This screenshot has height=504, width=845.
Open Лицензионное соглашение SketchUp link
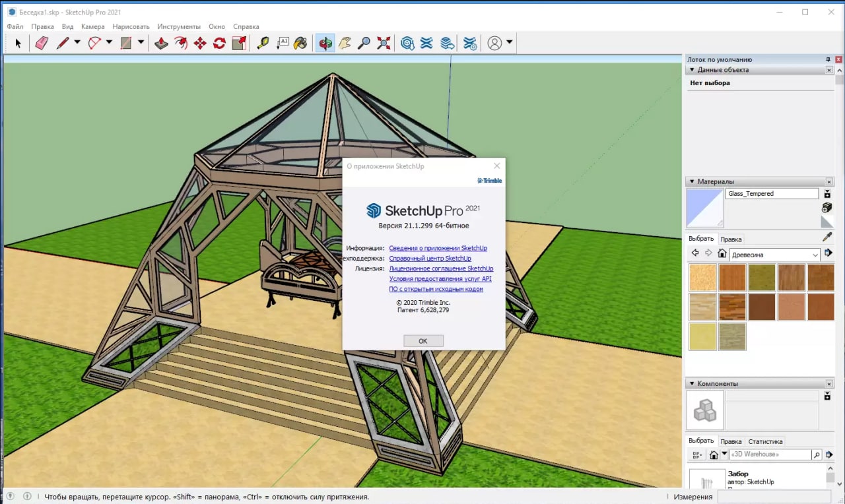point(442,268)
